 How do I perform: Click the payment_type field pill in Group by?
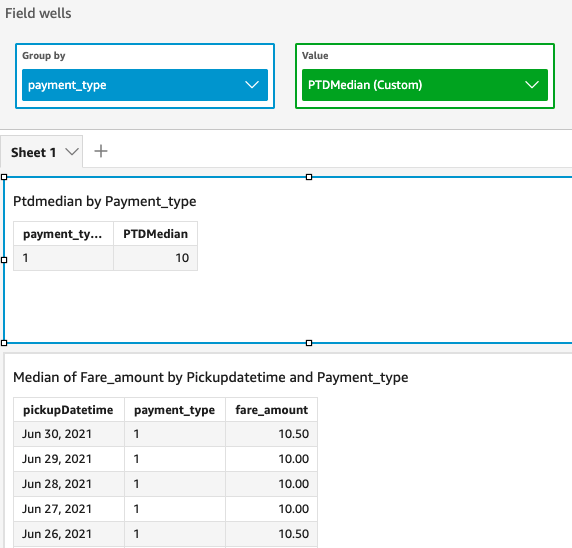point(145,85)
